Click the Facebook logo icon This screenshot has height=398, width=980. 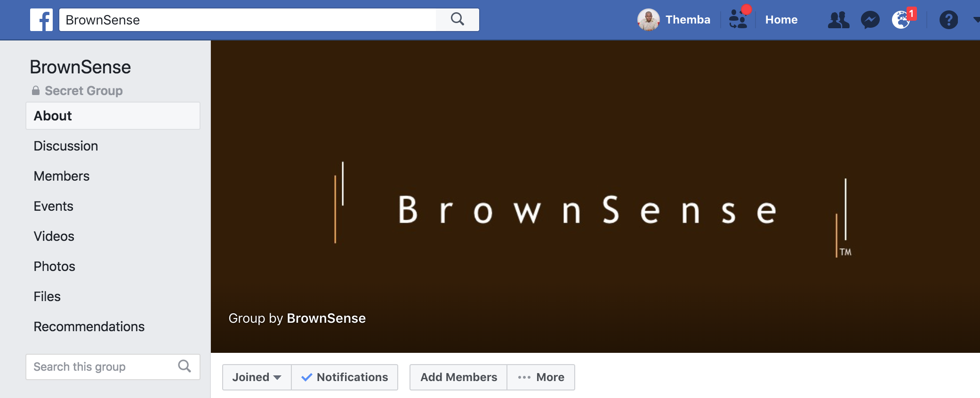pyautogui.click(x=41, y=20)
